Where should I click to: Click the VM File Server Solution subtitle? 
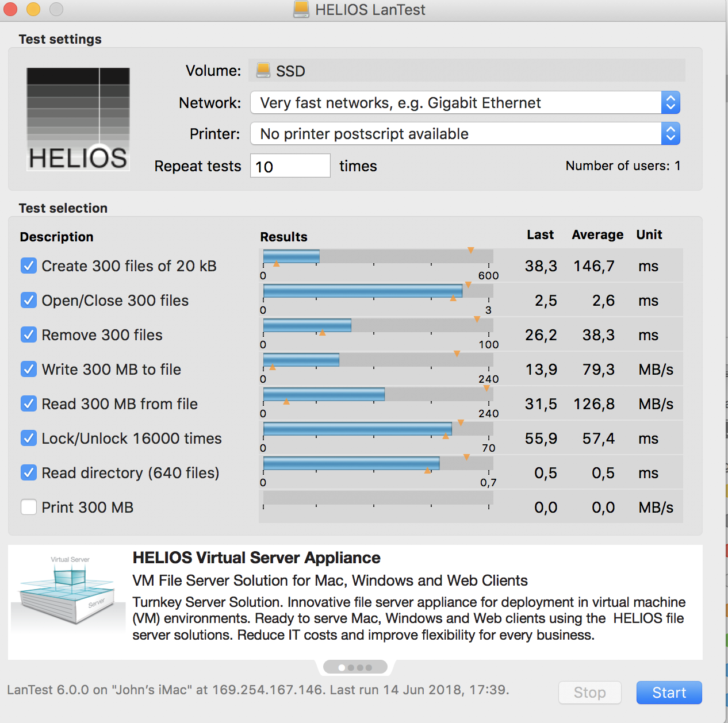[x=330, y=580]
